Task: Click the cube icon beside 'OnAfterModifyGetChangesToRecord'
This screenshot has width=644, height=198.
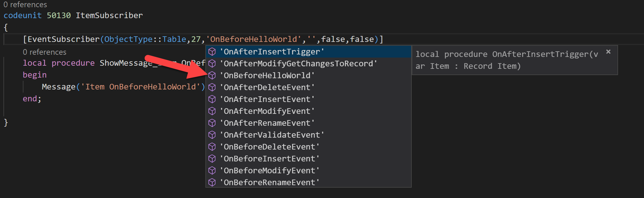Action: (x=212, y=63)
